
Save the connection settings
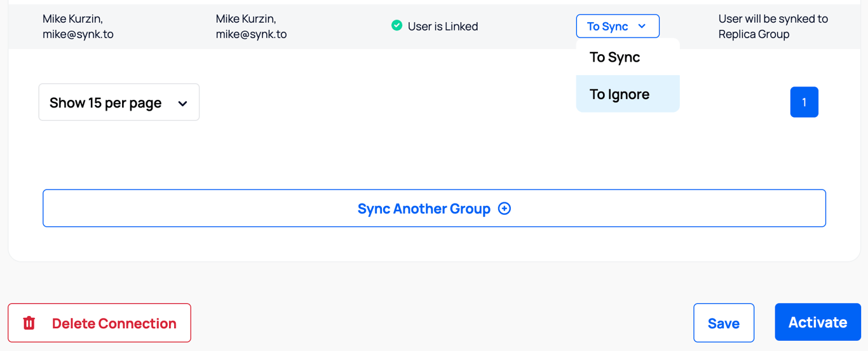pyautogui.click(x=723, y=323)
